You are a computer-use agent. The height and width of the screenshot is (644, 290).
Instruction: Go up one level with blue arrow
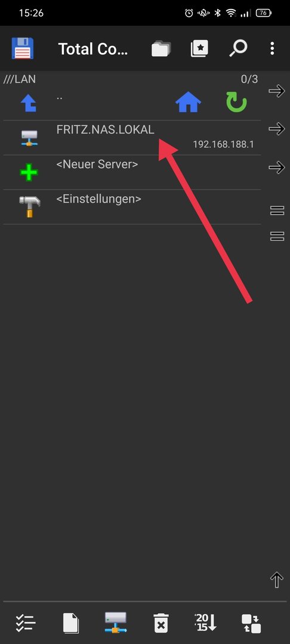click(29, 103)
